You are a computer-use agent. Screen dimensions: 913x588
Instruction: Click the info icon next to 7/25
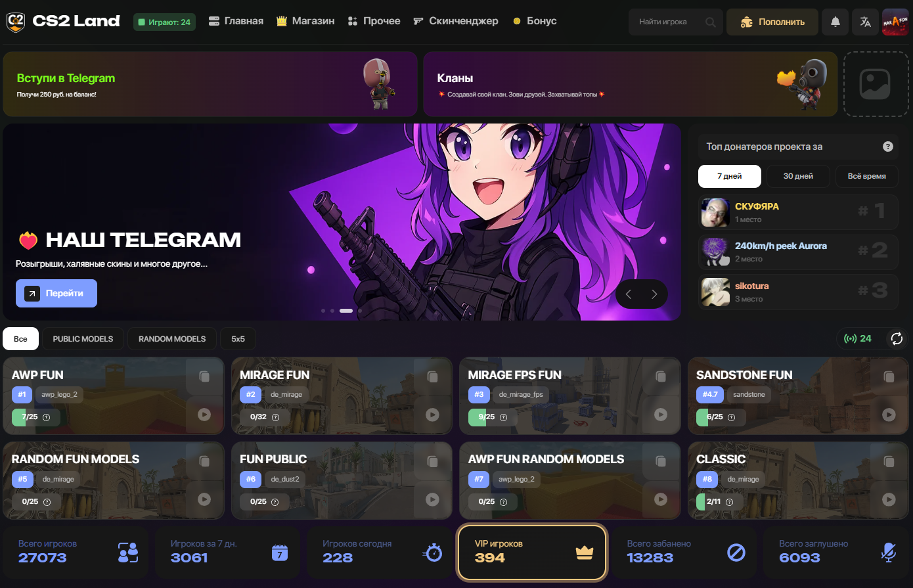[47, 417]
